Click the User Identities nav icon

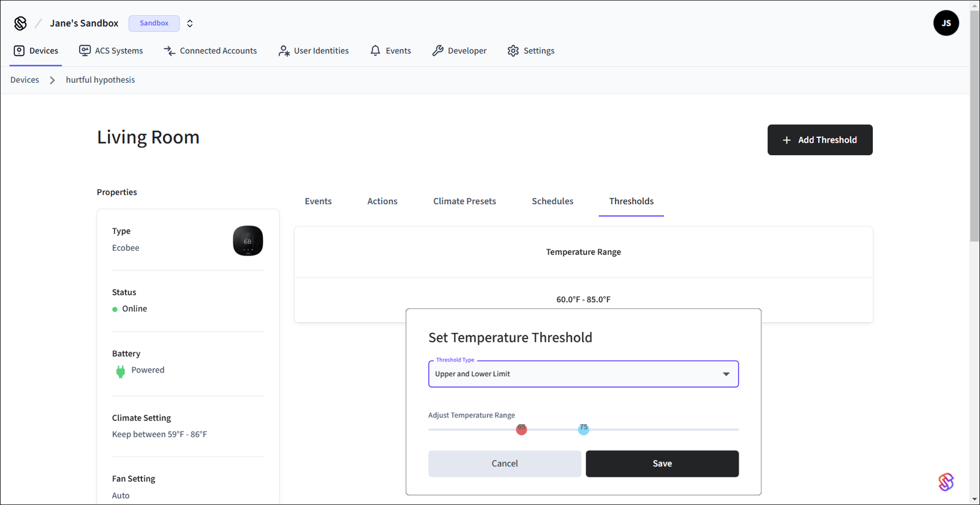pyautogui.click(x=284, y=51)
